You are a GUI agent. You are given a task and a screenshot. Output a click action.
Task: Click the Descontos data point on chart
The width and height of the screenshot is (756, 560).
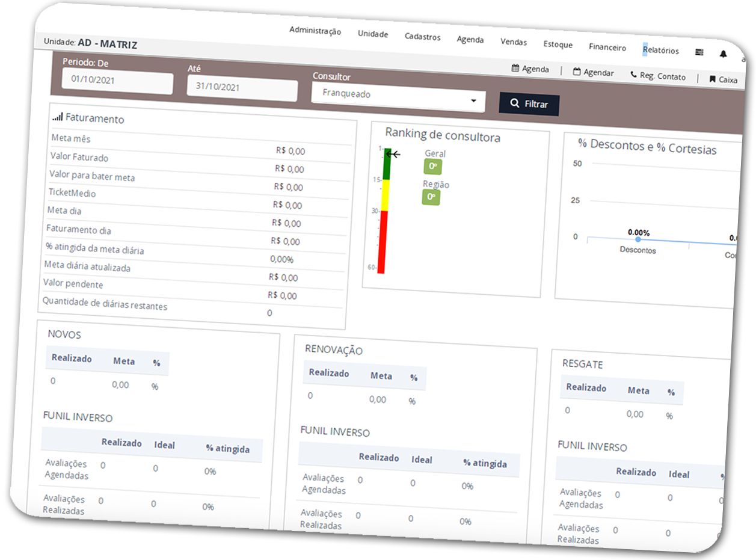coord(638,239)
